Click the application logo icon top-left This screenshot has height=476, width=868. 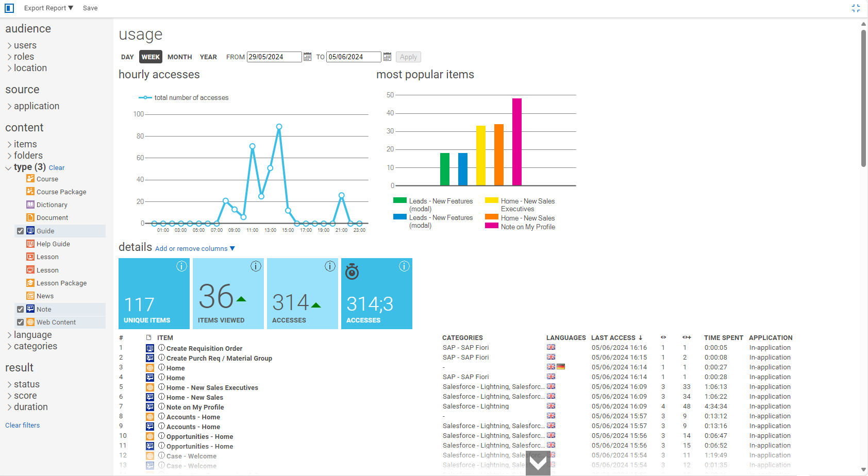(x=9, y=8)
